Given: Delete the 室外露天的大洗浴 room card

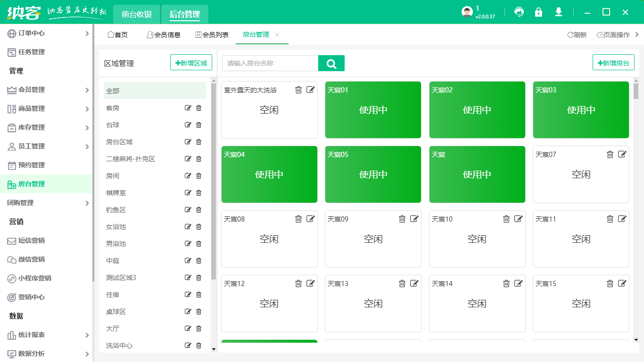Looking at the screenshot, I should coord(298,90).
